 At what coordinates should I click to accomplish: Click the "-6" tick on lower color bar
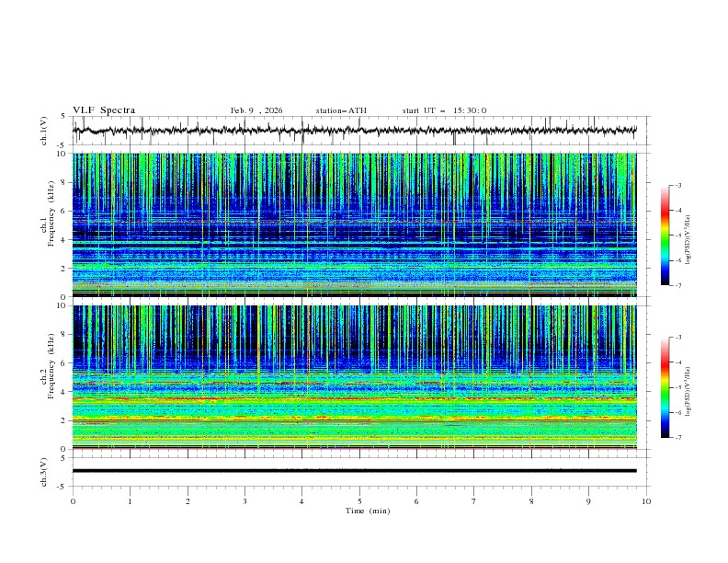(x=677, y=412)
